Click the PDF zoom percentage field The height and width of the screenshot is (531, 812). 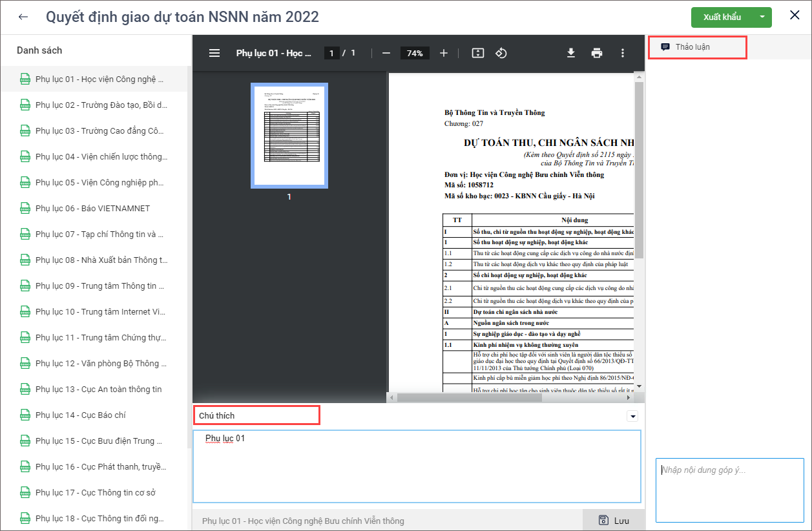(415, 53)
